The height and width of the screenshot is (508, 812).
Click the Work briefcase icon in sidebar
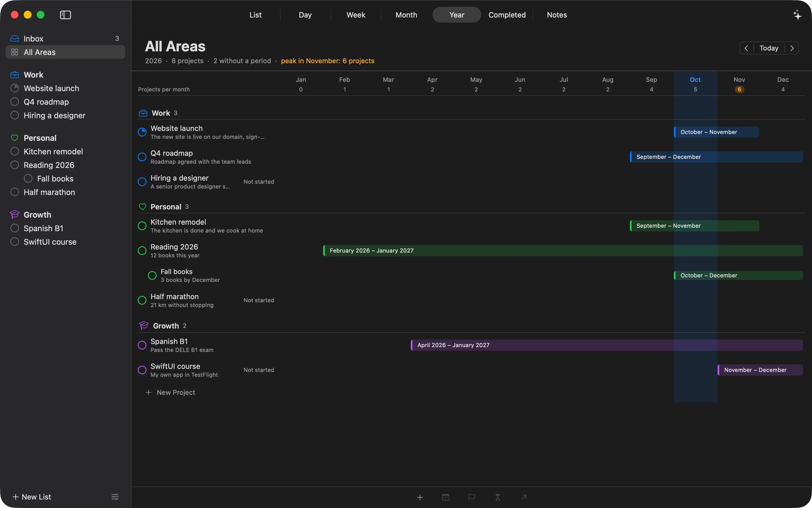coord(14,75)
